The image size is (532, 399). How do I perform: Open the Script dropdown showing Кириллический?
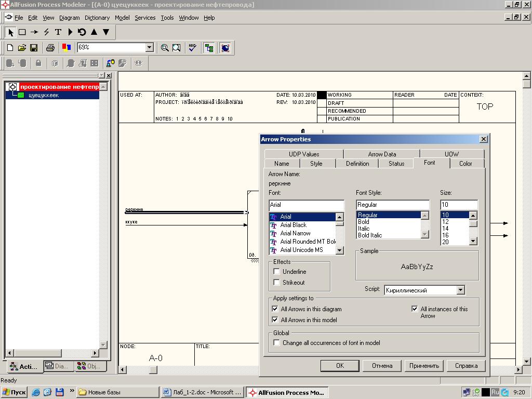pos(460,290)
